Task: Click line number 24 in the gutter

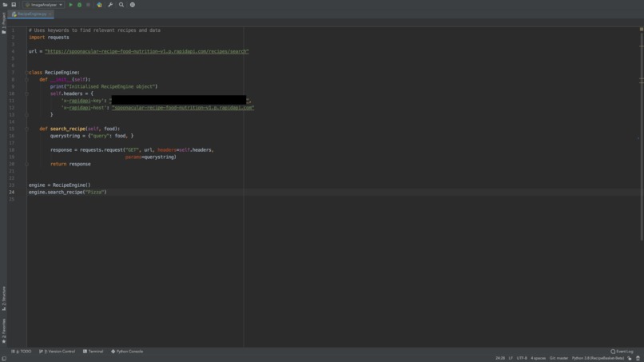Action: (x=12, y=192)
